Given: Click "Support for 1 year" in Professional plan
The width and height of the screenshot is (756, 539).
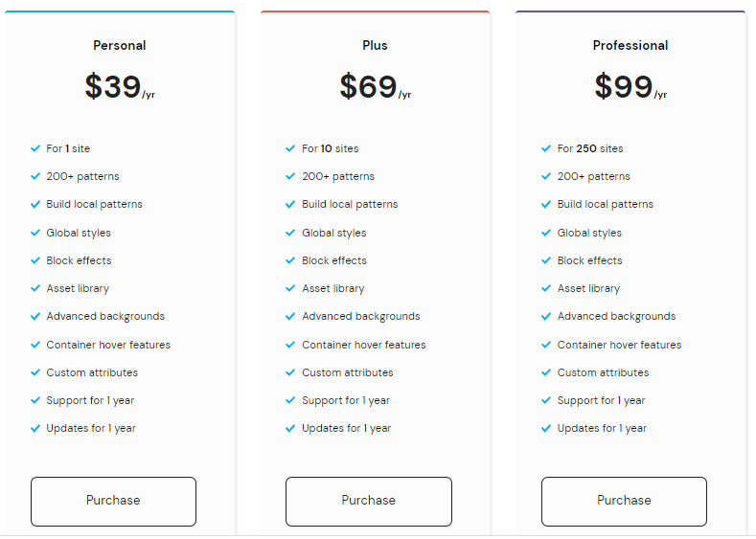Looking at the screenshot, I should (x=601, y=400).
